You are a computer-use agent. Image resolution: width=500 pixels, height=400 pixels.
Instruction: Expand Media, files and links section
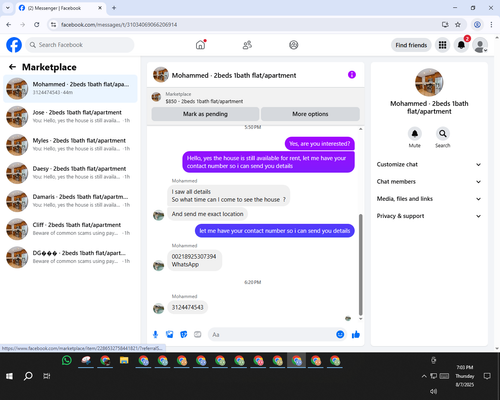429,199
